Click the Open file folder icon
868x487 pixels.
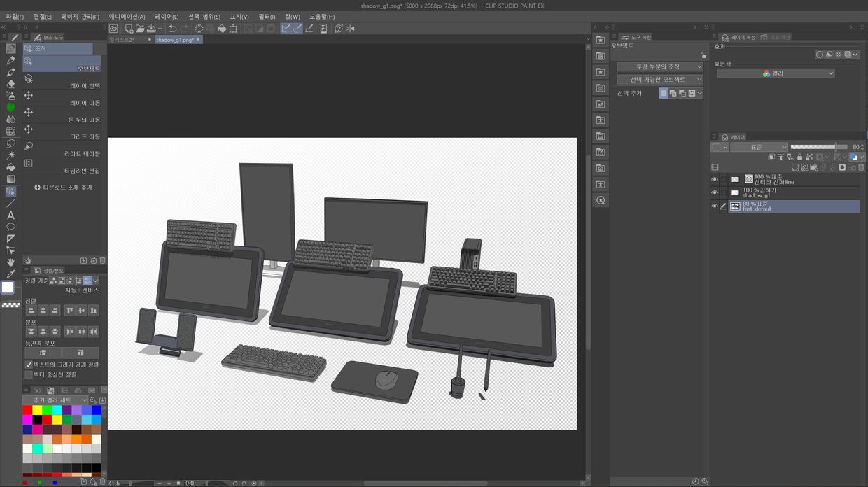tap(140, 29)
